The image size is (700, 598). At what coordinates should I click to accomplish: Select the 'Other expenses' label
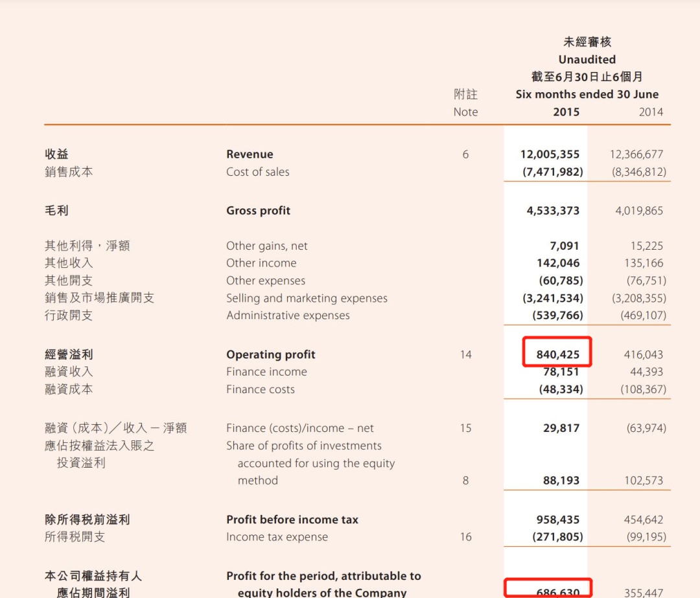coord(266,280)
